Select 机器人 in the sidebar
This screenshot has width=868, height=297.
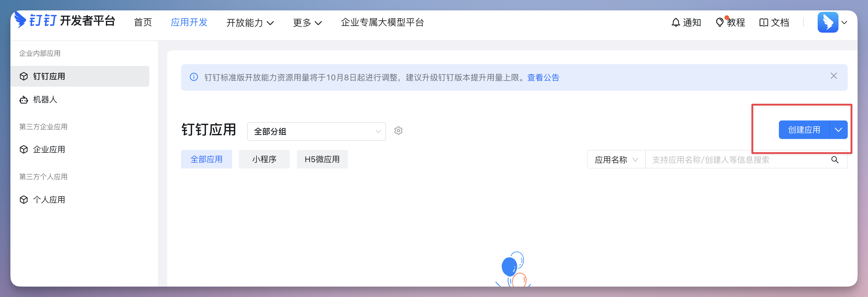(x=80, y=100)
